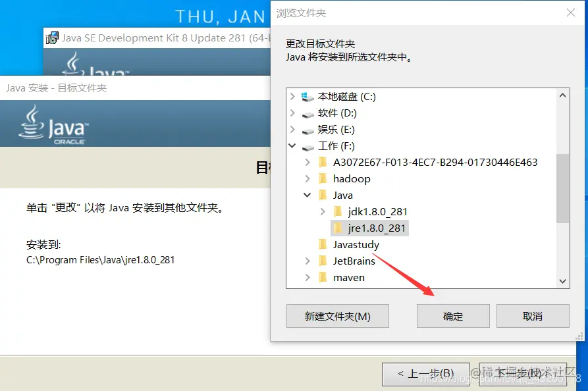This screenshot has width=588, height=391.
Task: Click the 上一步(B) back button
Action: pyautogui.click(x=425, y=374)
